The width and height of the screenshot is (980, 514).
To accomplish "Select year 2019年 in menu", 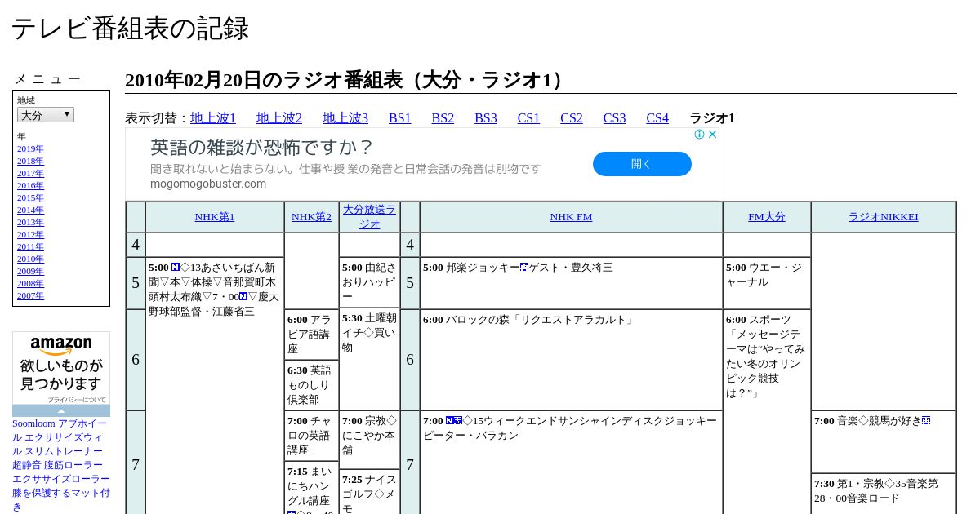I will point(30,149).
